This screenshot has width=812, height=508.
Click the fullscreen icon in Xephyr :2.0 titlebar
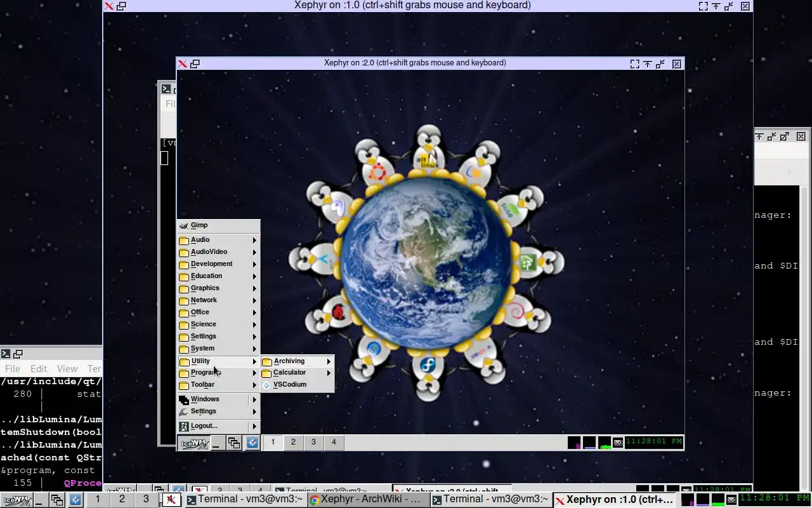pos(634,63)
